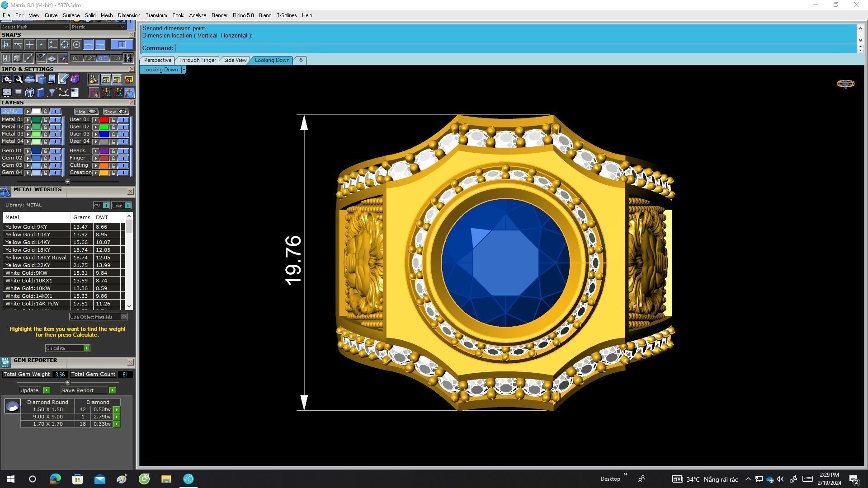Enable the Point snap icon
This screenshot has width=868, height=488.
coord(41,44)
